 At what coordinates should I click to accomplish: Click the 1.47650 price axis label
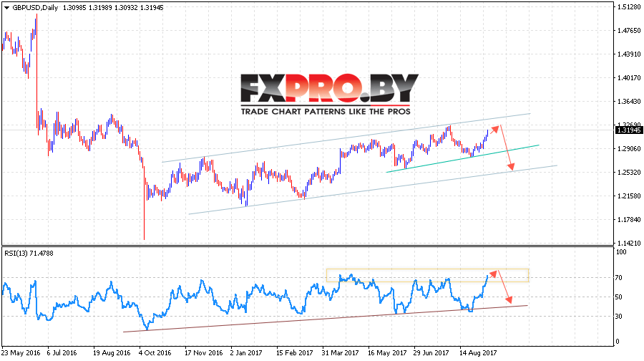pyautogui.click(x=628, y=30)
